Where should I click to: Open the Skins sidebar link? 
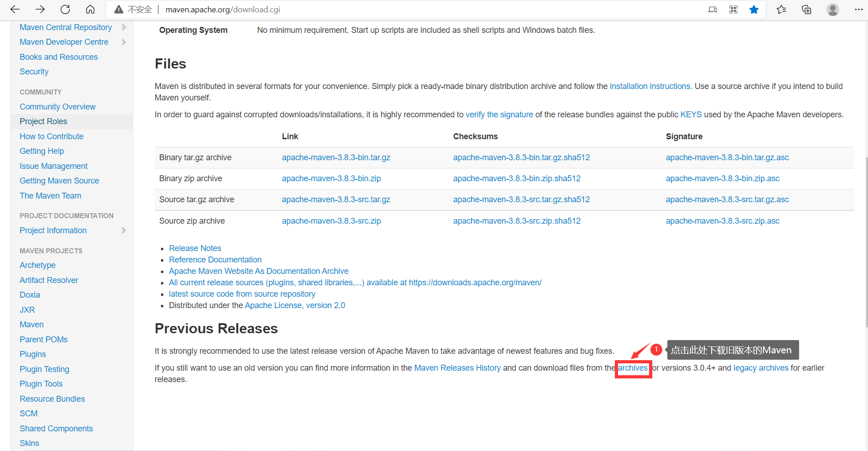[29, 443]
